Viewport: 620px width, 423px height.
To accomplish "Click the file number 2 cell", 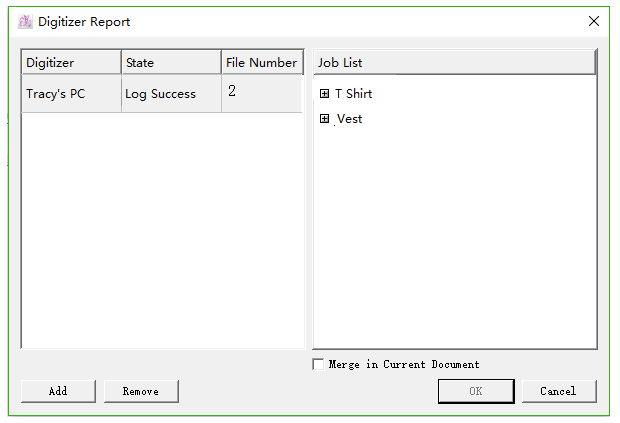I will pos(261,93).
